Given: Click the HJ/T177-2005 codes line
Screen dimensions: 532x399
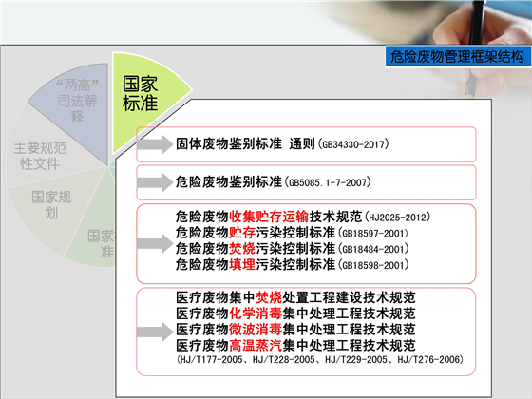Looking at the screenshot, I should (320, 359).
